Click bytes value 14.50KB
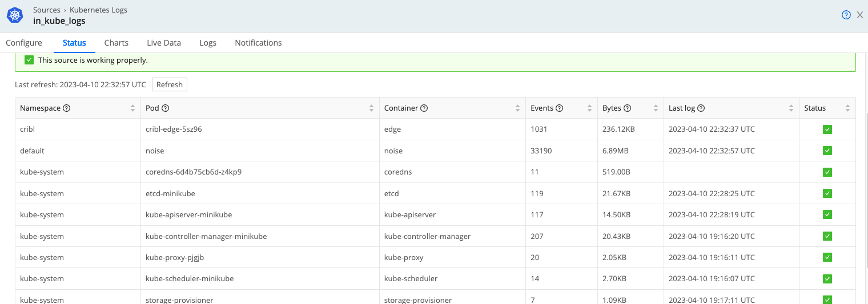Screen dimensions: 868x304 pyautogui.click(x=616, y=214)
